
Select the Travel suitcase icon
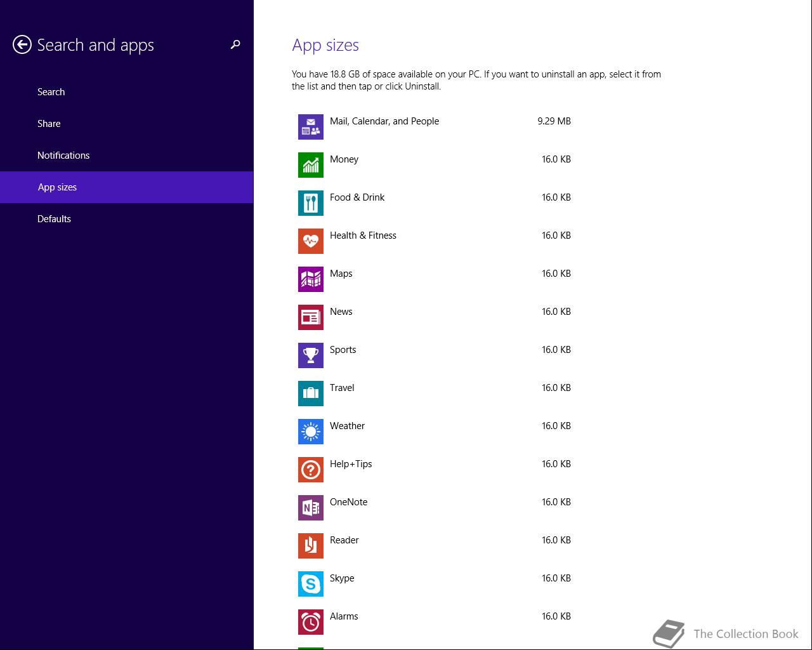tap(311, 394)
